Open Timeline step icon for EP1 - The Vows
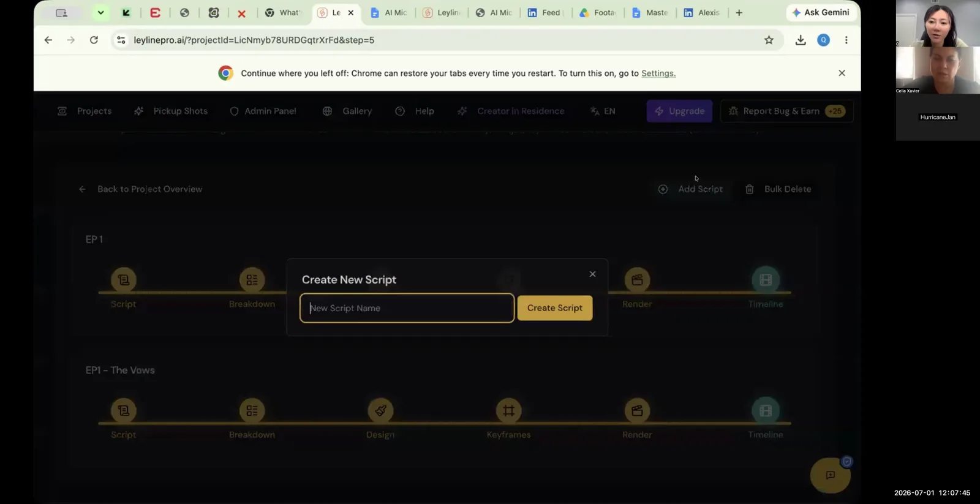The width and height of the screenshot is (980, 504). click(766, 410)
